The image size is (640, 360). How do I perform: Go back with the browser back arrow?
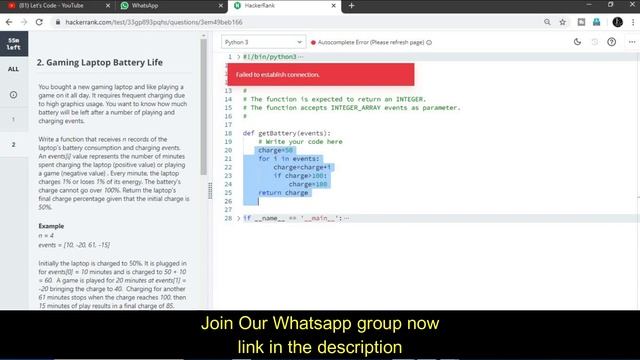(x=9, y=22)
